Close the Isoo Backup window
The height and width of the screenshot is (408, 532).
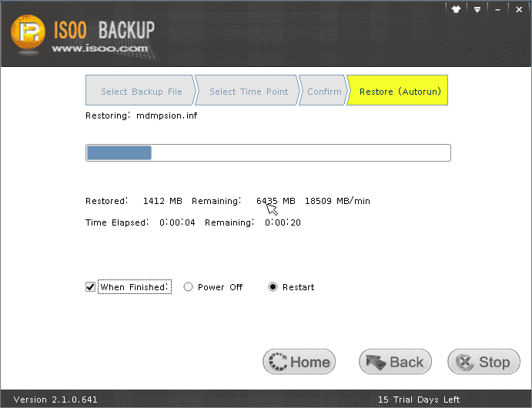(x=519, y=9)
